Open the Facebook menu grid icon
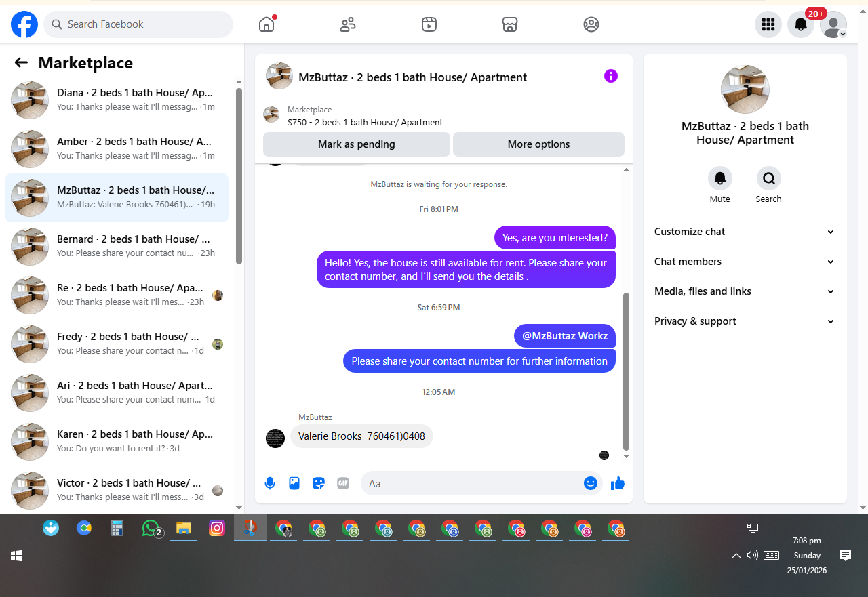The image size is (868, 597). click(x=768, y=24)
